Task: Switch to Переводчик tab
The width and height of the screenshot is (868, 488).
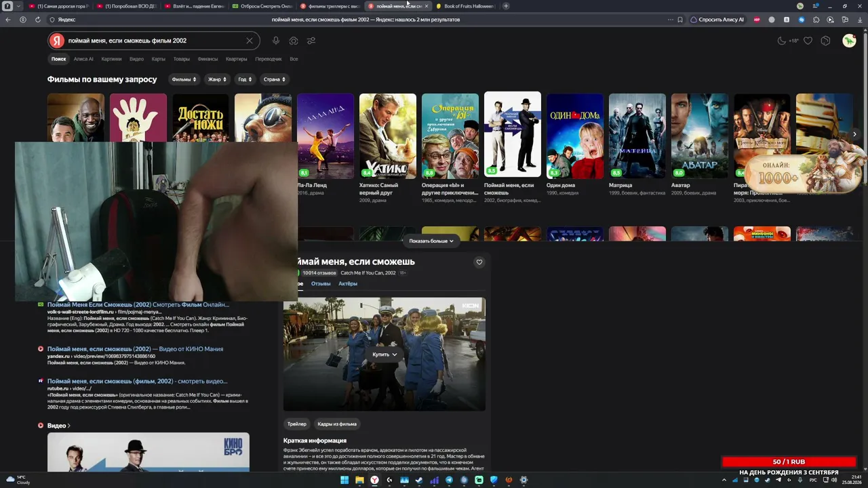Action: point(269,59)
